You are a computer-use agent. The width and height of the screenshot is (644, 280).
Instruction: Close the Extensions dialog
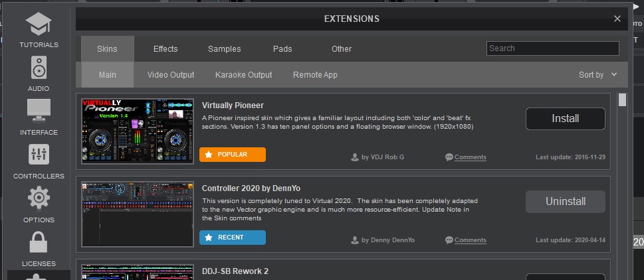617,19
